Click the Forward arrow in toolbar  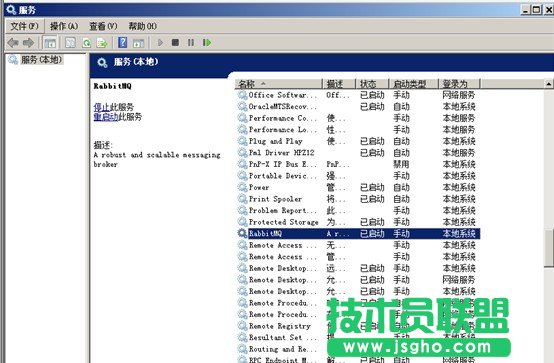(x=28, y=43)
